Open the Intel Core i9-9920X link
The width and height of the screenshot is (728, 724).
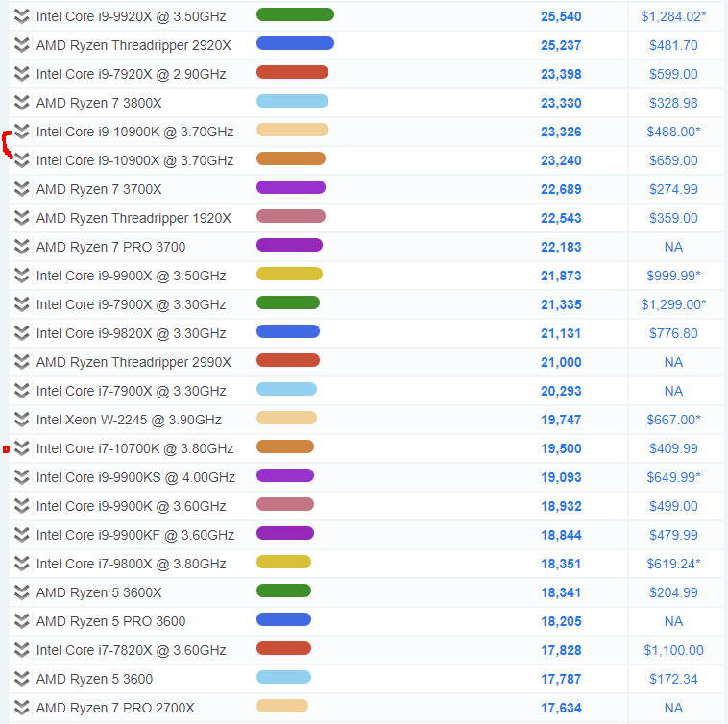pyautogui.click(x=131, y=16)
